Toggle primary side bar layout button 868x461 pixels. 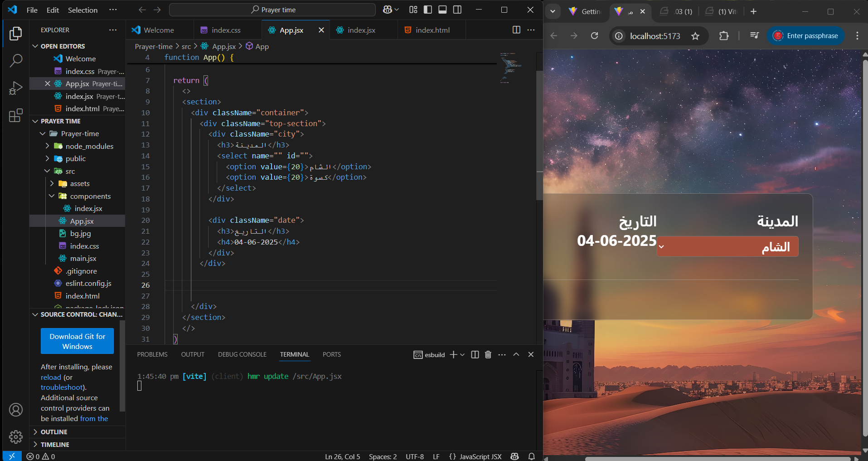click(428, 10)
